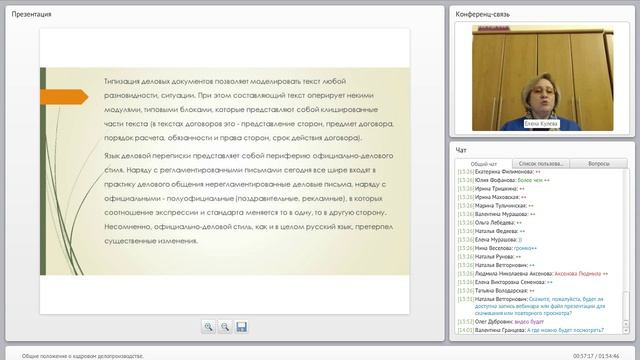Click the Конференц-связь panel title
Screen dimensions: 640x360
tap(482, 14)
